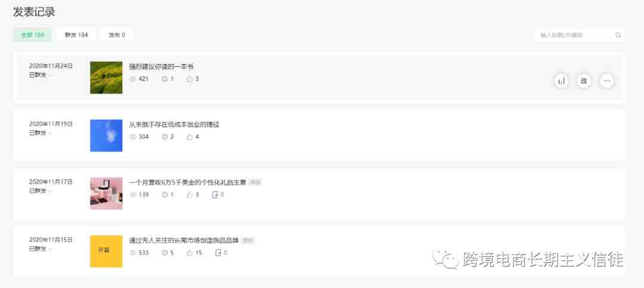The width and height of the screenshot is (644, 288).
Task: Expand 已群发 status under 2020年11月15日
Action: 41,249
